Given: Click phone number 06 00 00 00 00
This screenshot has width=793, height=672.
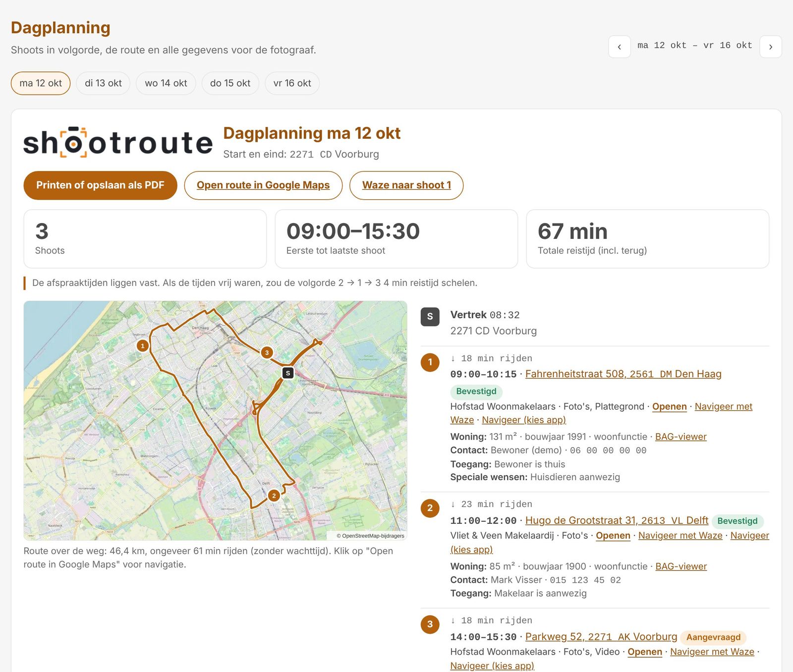Looking at the screenshot, I should (x=608, y=450).
